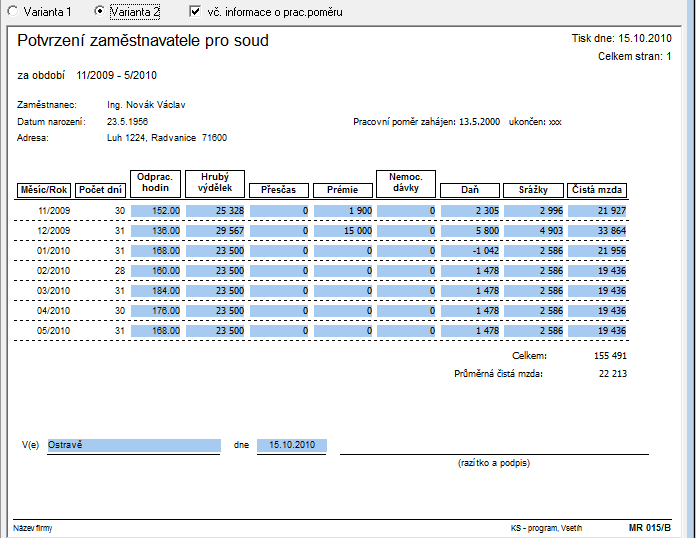This screenshot has height=538, width=696.
Task: Edit the Ostravě place field
Action: click(x=134, y=445)
